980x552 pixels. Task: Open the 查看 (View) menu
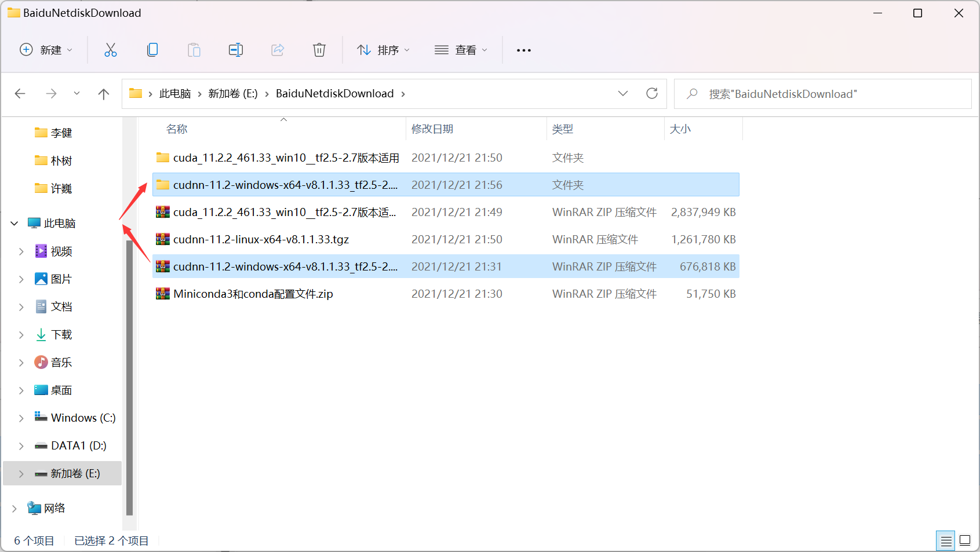(x=461, y=50)
